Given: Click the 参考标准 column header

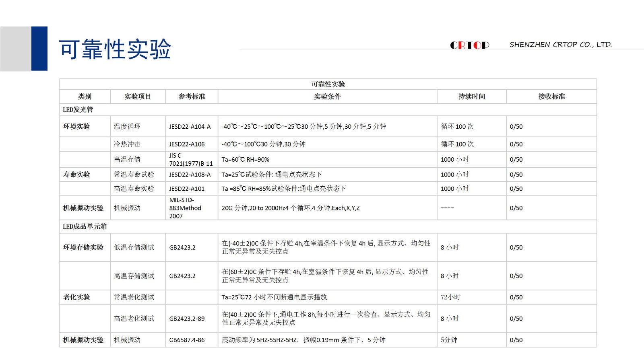Looking at the screenshot, I should [x=192, y=97].
